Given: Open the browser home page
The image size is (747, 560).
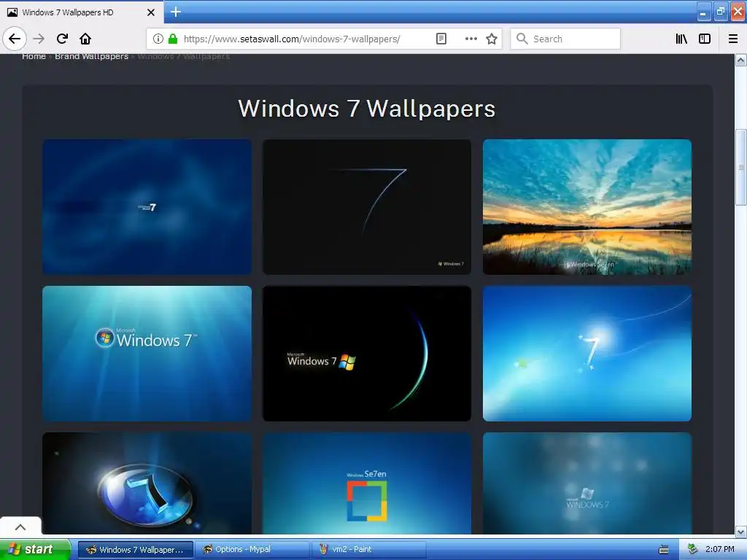Looking at the screenshot, I should tap(85, 39).
